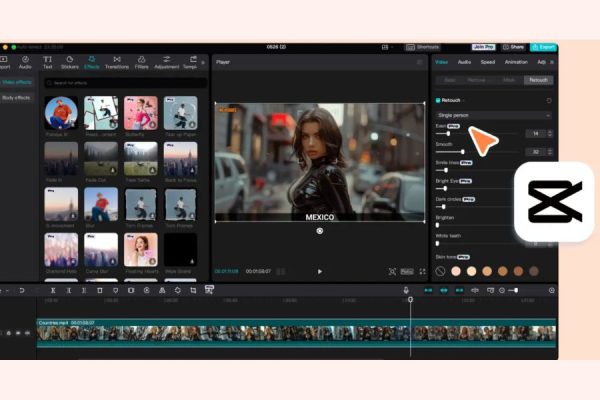
Task: Click the microphone record icon above timeline
Action: coord(406,290)
